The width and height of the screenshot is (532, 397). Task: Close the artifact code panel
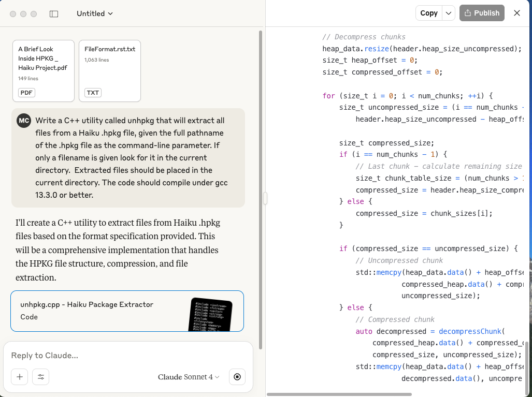click(x=516, y=13)
